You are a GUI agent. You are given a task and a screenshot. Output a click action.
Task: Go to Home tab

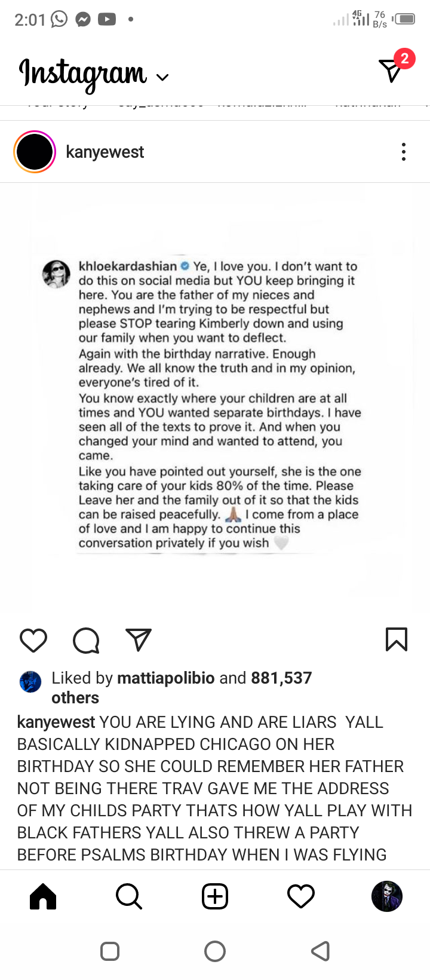tap(43, 896)
